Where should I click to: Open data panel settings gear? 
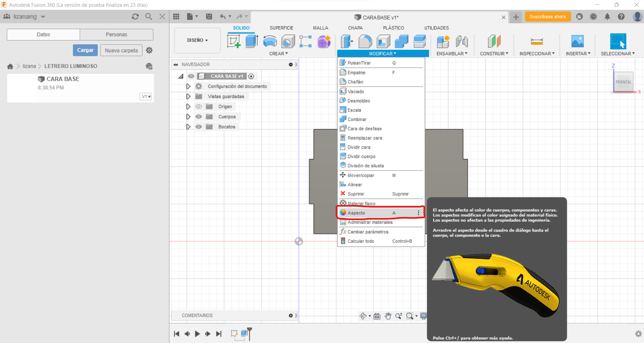pos(149,50)
